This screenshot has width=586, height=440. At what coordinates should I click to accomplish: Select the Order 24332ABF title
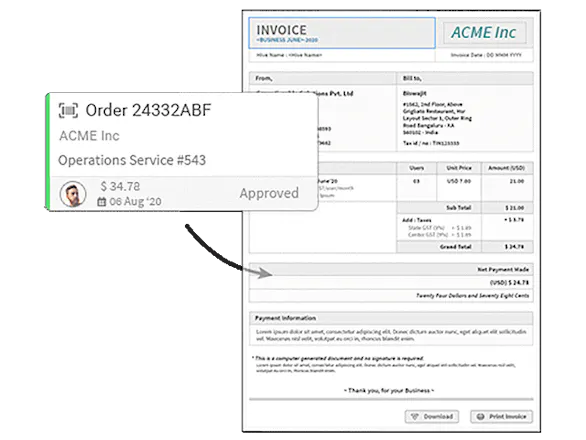coord(148,110)
